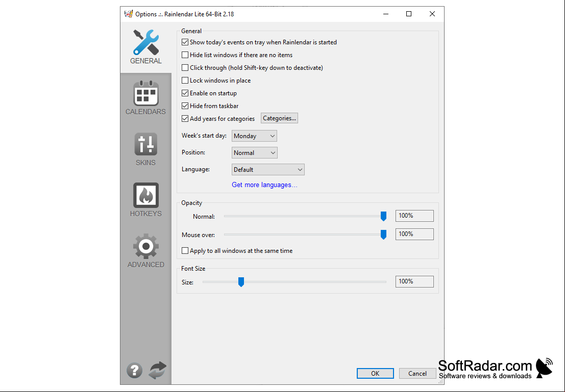This screenshot has height=392, width=565.
Task: Click the Rainlendar title bar app icon
Action: [129, 14]
